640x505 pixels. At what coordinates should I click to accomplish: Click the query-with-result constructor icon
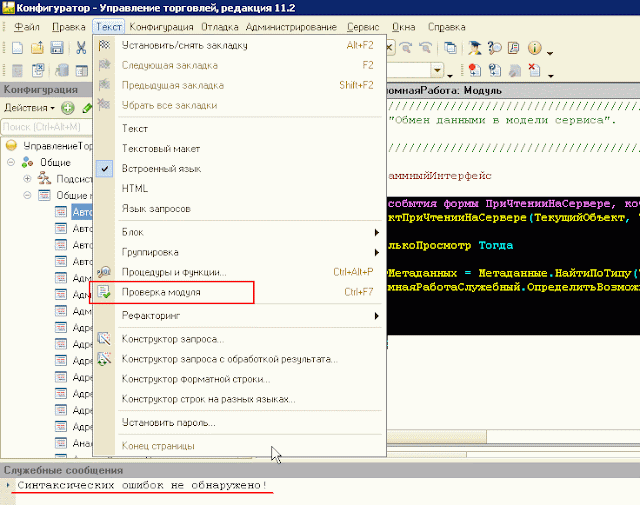[104, 359]
